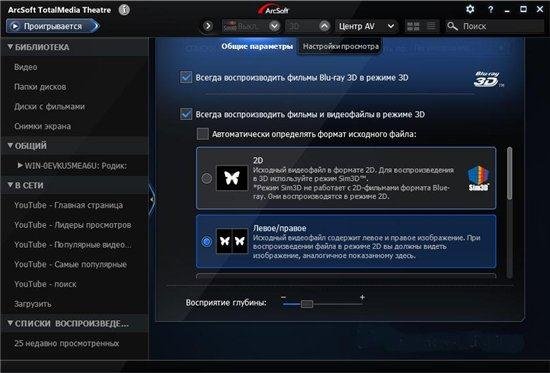The width and height of the screenshot is (550, 373).
Task: Click the 2D butterfly thumbnail
Action: click(x=232, y=178)
